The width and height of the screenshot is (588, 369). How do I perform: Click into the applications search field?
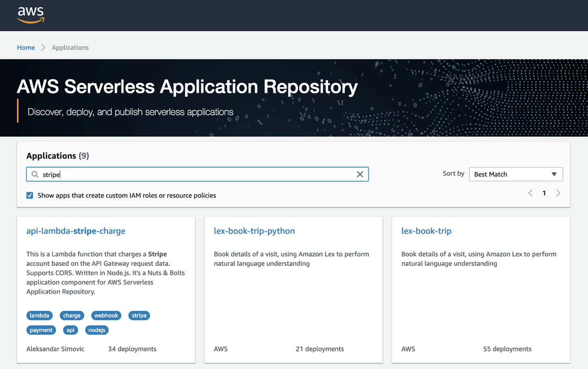(198, 174)
